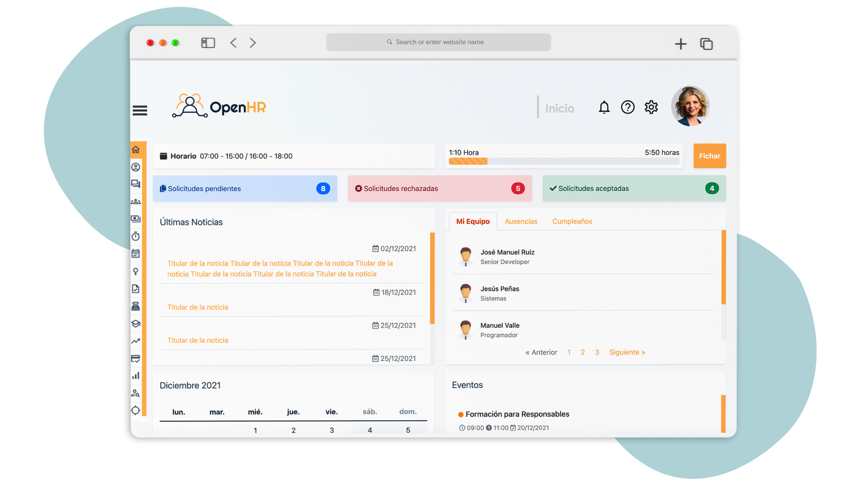Image resolution: width=868 pixels, height=488 pixels.
Task: Click the worked-hours progress bar
Action: pos(564,161)
